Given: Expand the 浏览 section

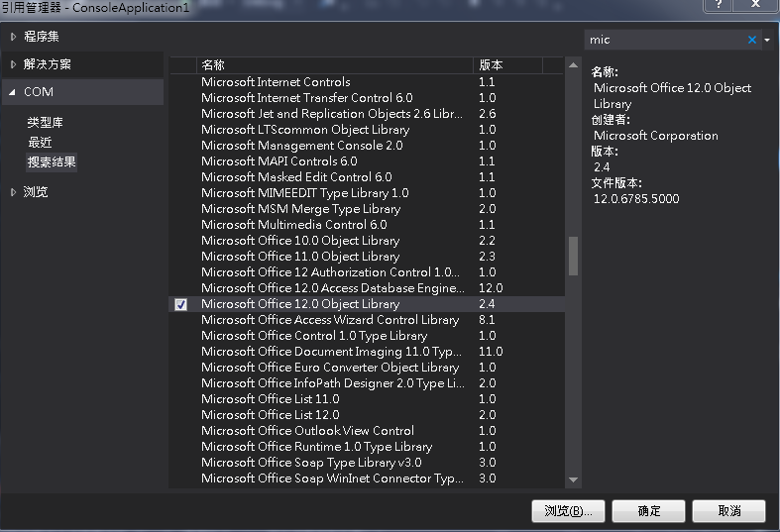Looking at the screenshot, I should [x=14, y=192].
